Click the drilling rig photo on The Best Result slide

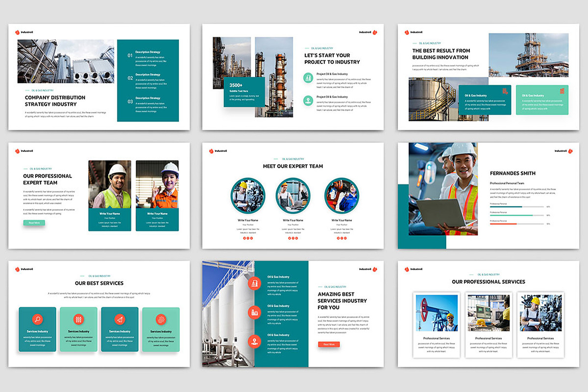(529, 55)
